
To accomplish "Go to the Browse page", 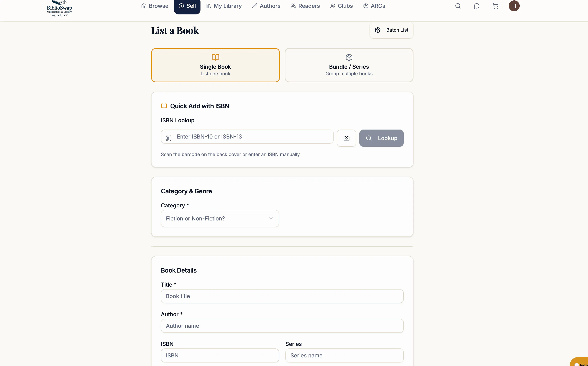I will pyautogui.click(x=155, y=6).
